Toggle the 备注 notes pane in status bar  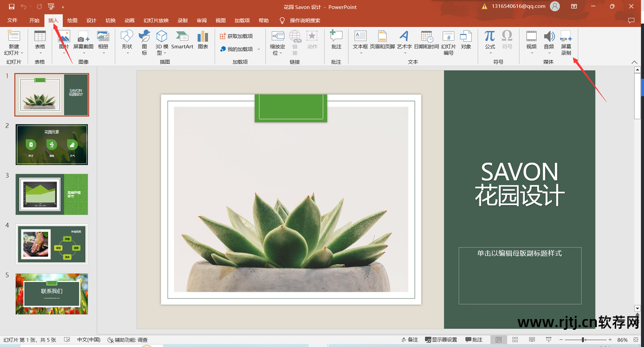point(409,340)
